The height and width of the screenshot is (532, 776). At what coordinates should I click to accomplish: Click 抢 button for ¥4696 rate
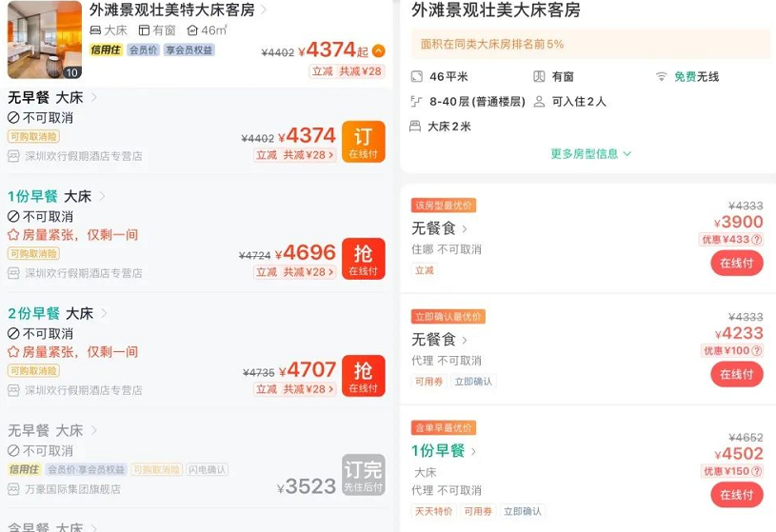point(364,259)
